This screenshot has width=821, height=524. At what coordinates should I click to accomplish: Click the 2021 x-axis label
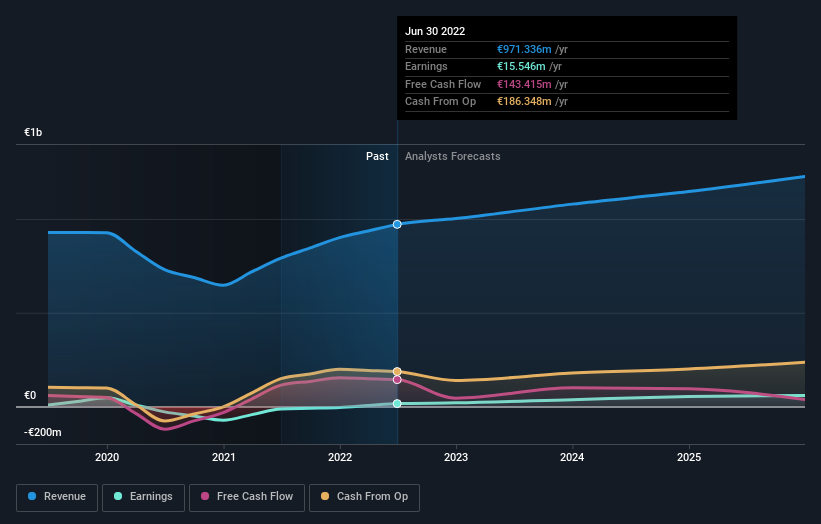click(224, 458)
